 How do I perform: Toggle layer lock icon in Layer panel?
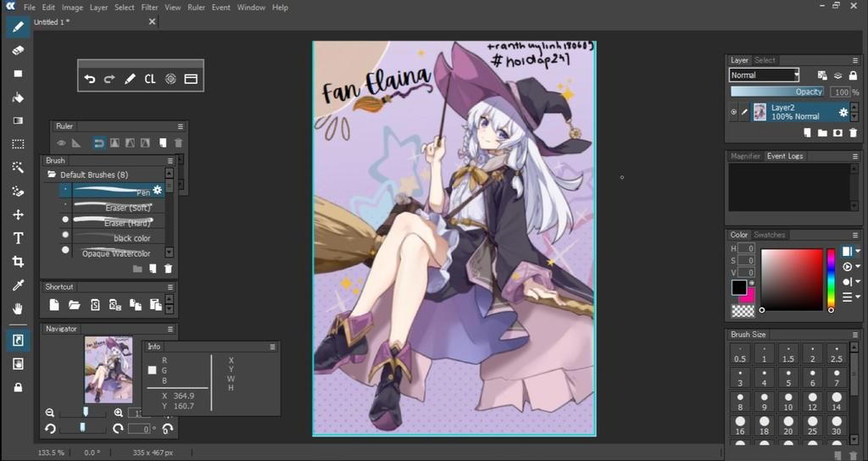pos(853,75)
